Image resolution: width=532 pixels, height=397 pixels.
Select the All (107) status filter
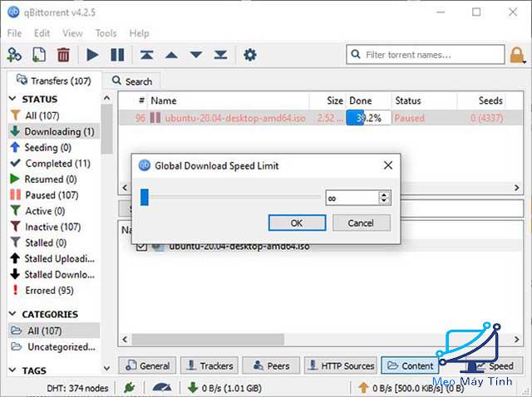pos(53,115)
